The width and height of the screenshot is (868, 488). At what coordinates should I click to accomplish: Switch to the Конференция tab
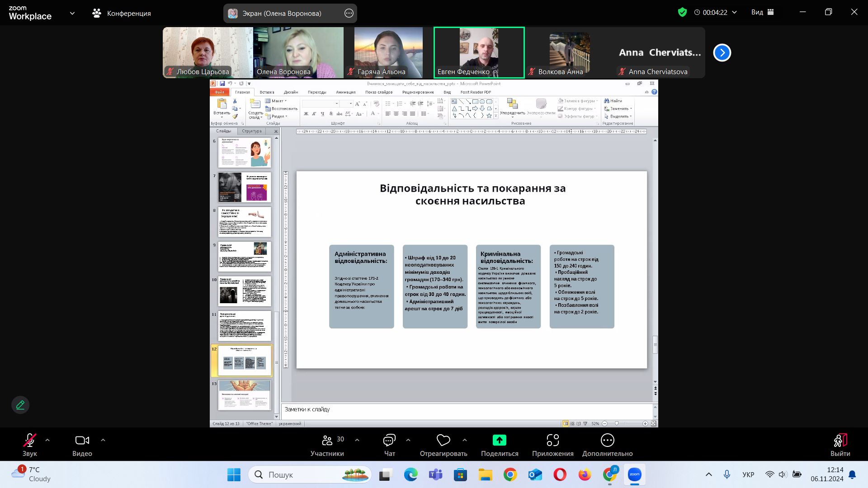pyautogui.click(x=122, y=13)
